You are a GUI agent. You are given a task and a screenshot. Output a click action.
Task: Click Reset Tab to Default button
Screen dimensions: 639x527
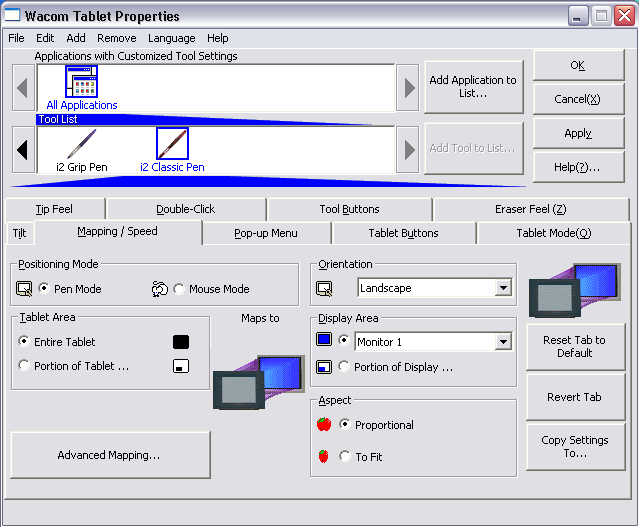coord(575,346)
